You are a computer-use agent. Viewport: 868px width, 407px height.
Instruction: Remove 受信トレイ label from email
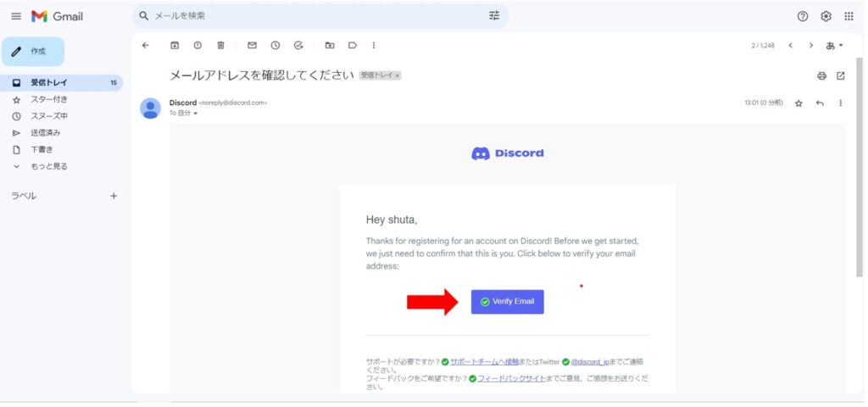tap(397, 75)
